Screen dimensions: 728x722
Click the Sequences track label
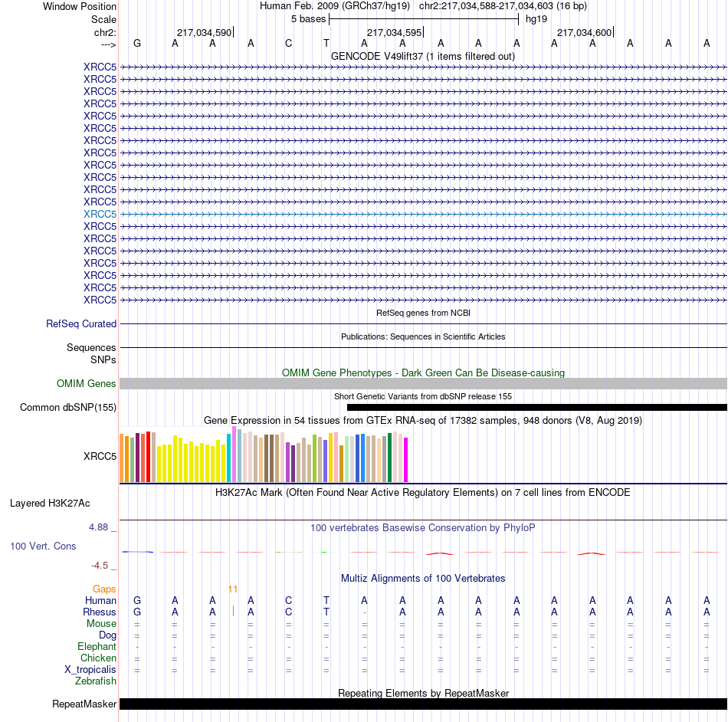[x=91, y=347]
